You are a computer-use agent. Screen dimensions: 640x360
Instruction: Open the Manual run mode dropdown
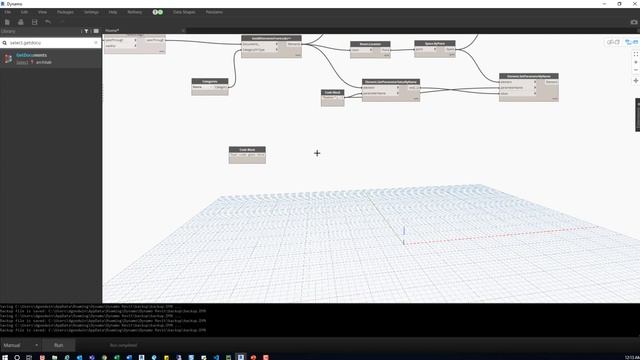click(x=20, y=345)
